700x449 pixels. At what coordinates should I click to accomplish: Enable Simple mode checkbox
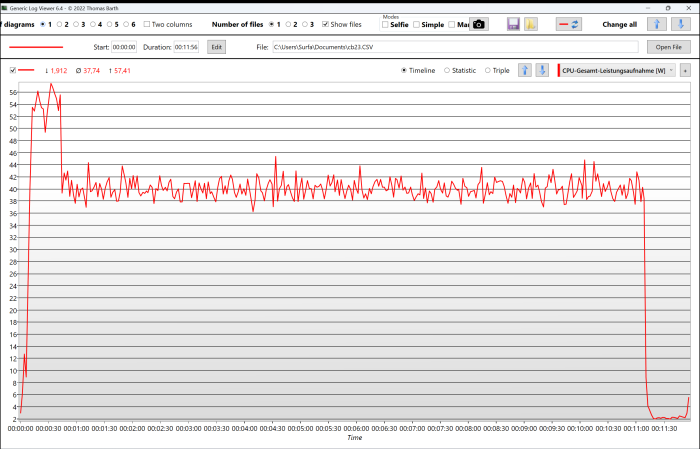(417, 25)
